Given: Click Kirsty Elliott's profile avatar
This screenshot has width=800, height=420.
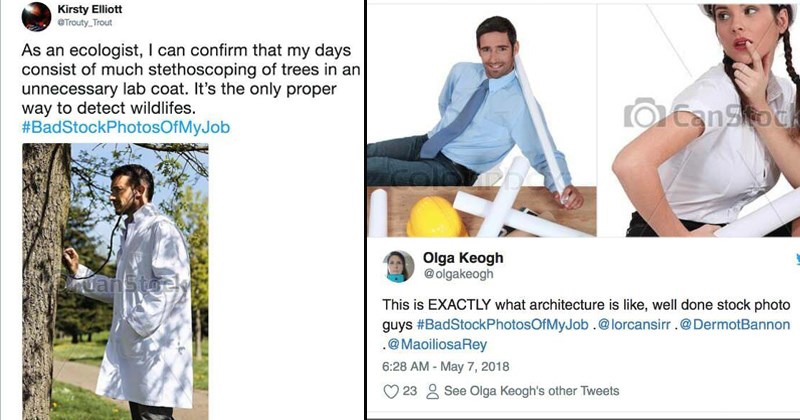Looking at the screenshot, I should pos(37,17).
